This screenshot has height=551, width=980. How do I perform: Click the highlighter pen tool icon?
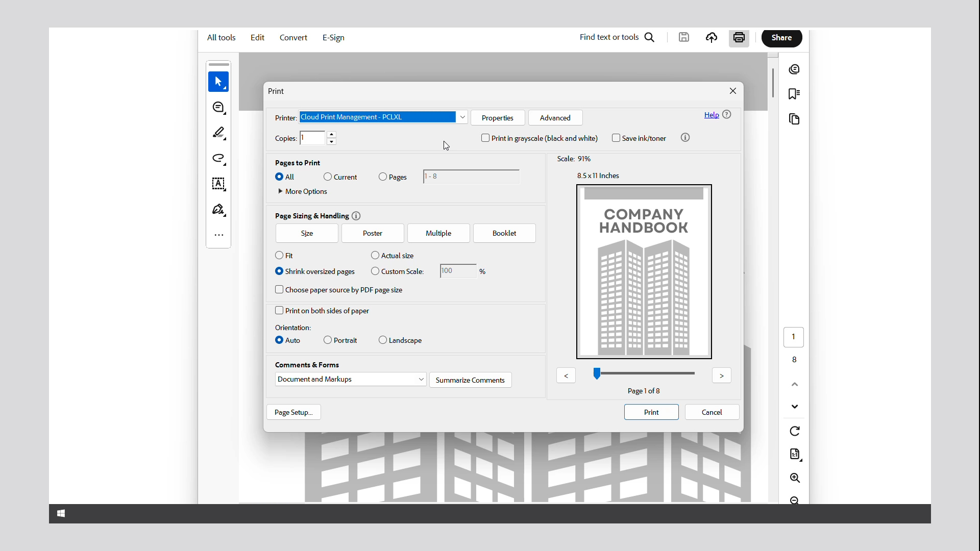(218, 133)
